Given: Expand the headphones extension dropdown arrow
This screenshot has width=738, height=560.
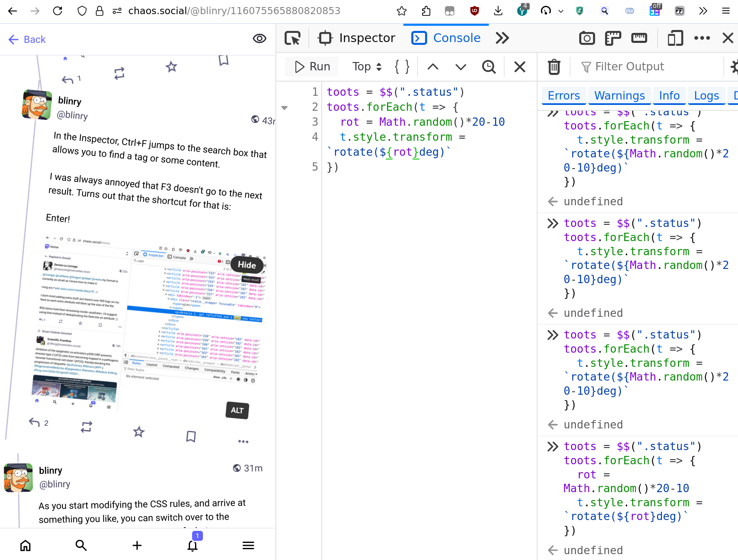Looking at the screenshot, I should [x=561, y=11].
